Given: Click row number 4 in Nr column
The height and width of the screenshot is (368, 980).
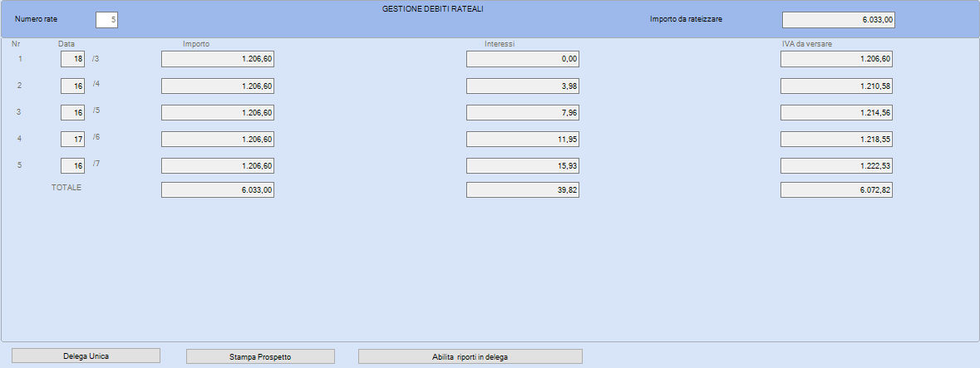Looking at the screenshot, I should (19, 139).
